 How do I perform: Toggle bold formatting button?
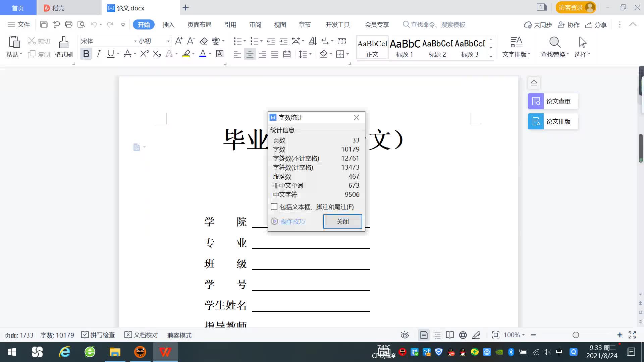86,54
